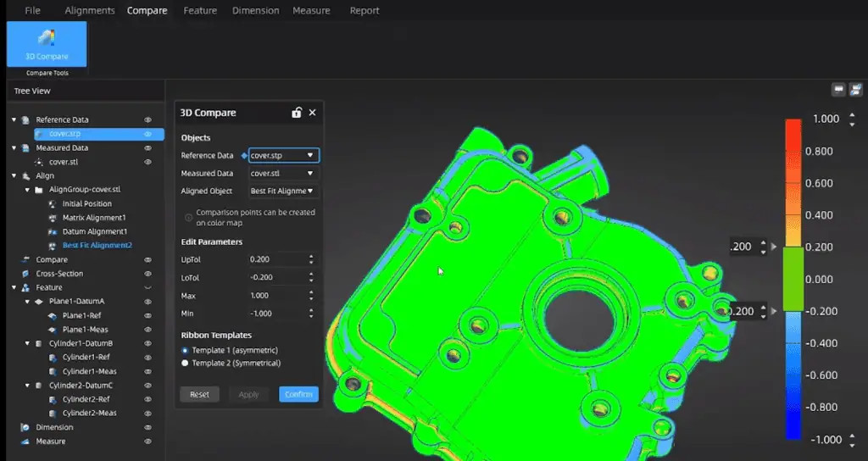Click the Reset button
The height and width of the screenshot is (461, 868).
tap(199, 394)
